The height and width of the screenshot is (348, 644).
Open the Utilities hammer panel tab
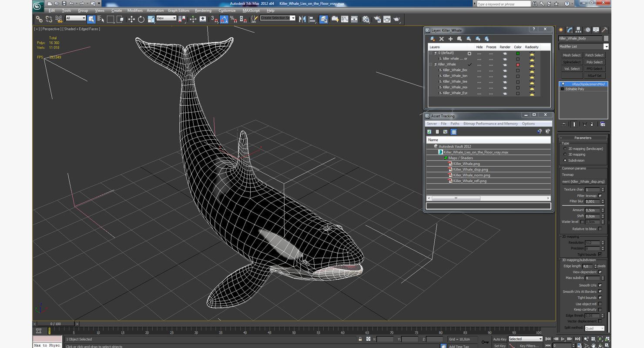(604, 30)
